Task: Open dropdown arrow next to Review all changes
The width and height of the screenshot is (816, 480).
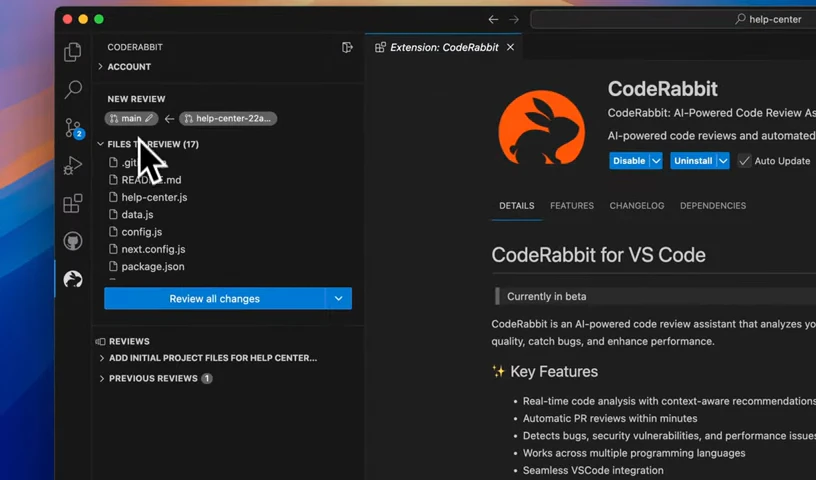Action: tap(339, 299)
